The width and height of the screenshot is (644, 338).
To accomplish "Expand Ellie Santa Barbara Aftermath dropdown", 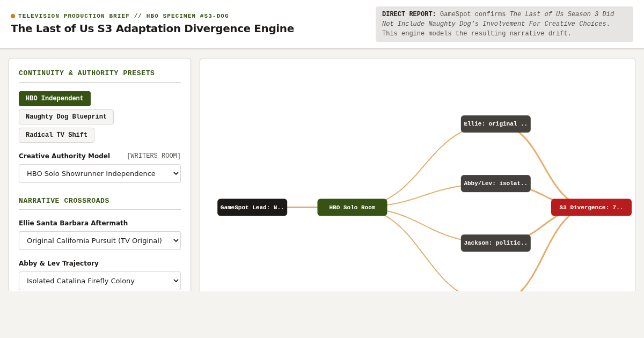I will coord(100,240).
